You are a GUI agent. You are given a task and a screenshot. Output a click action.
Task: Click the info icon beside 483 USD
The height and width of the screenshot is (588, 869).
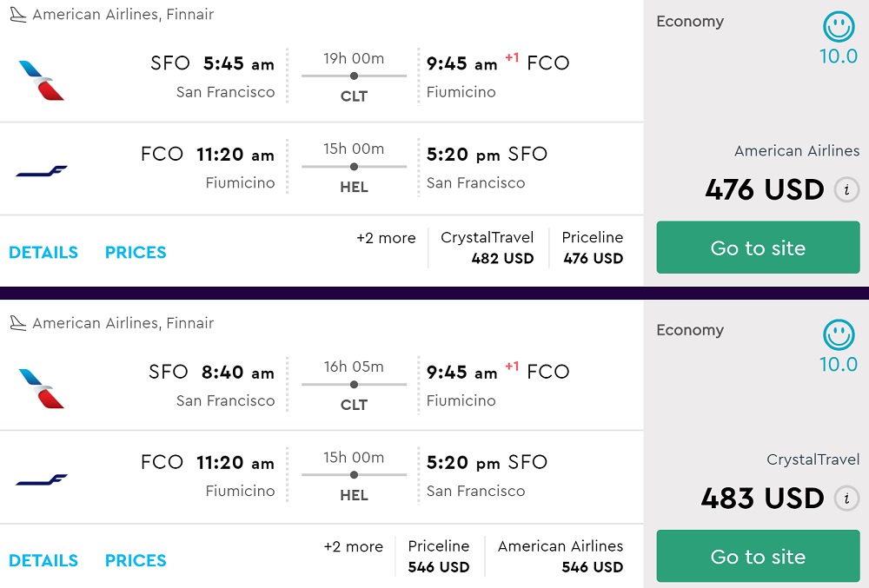[x=846, y=499]
